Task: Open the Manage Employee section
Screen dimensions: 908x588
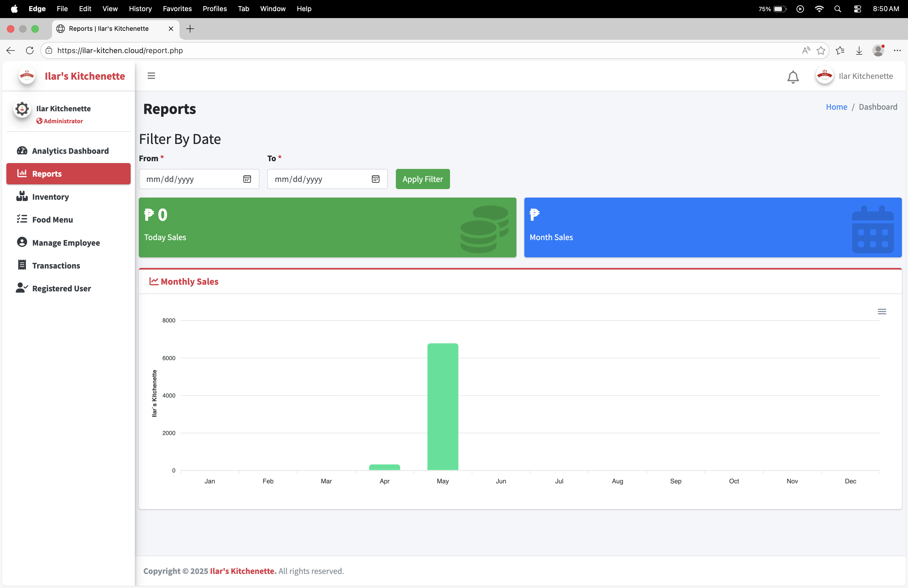Action: pos(66,243)
